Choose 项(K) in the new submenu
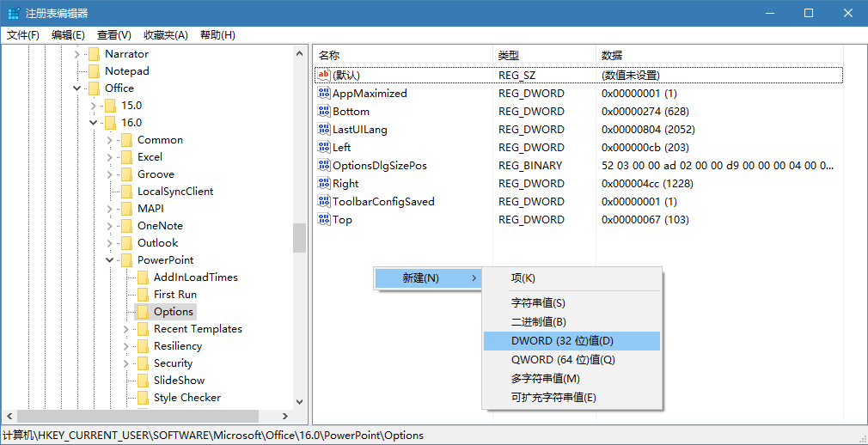 pyautogui.click(x=572, y=278)
